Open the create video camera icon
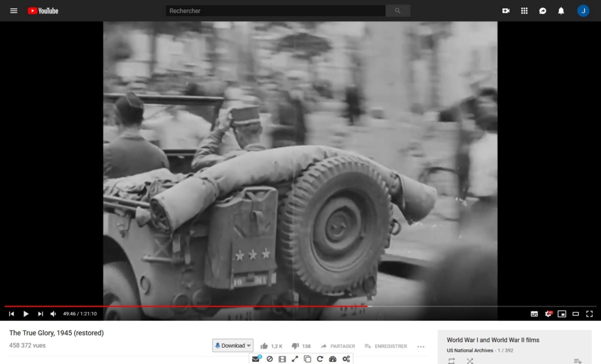 click(x=506, y=11)
